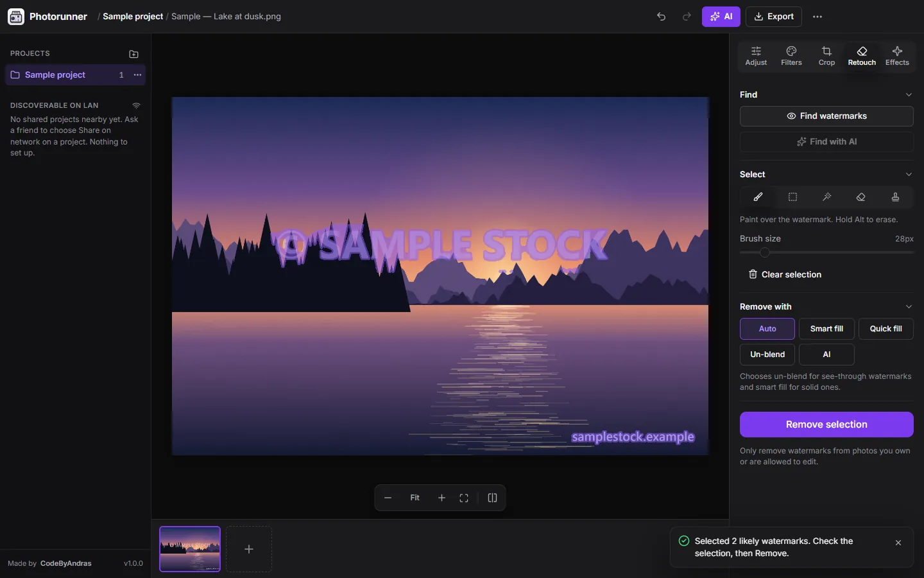Click Find with AI button

point(826,142)
